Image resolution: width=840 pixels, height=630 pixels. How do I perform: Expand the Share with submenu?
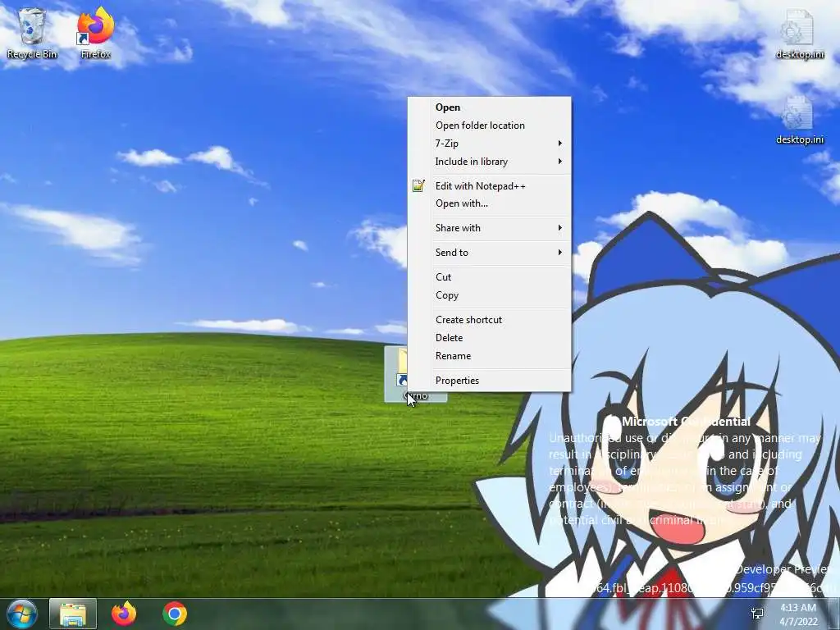(489, 228)
